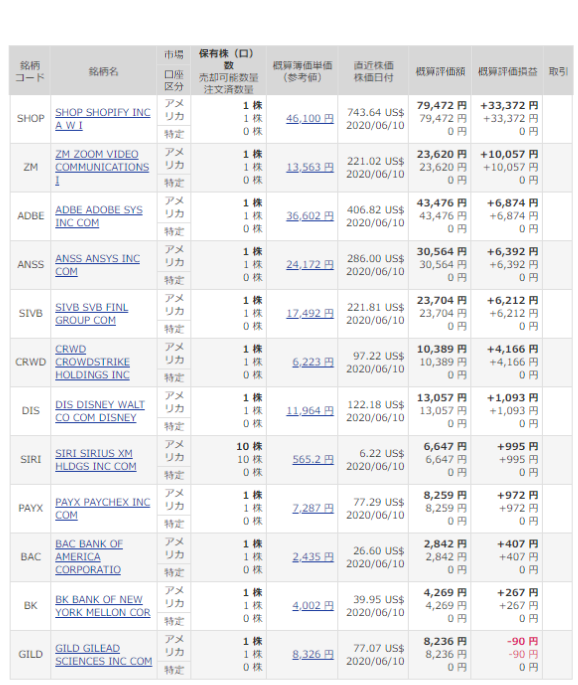Open PAYX PAYCHEX INC COM link
This screenshot has height=685, width=578.
click(x=102, y=509)
